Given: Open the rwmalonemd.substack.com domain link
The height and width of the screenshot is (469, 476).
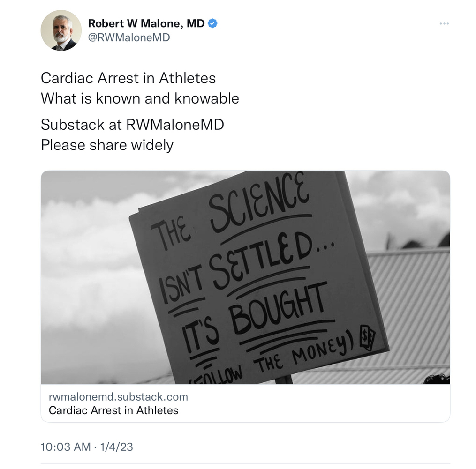Looking at the screenshot, I should 118,397.
